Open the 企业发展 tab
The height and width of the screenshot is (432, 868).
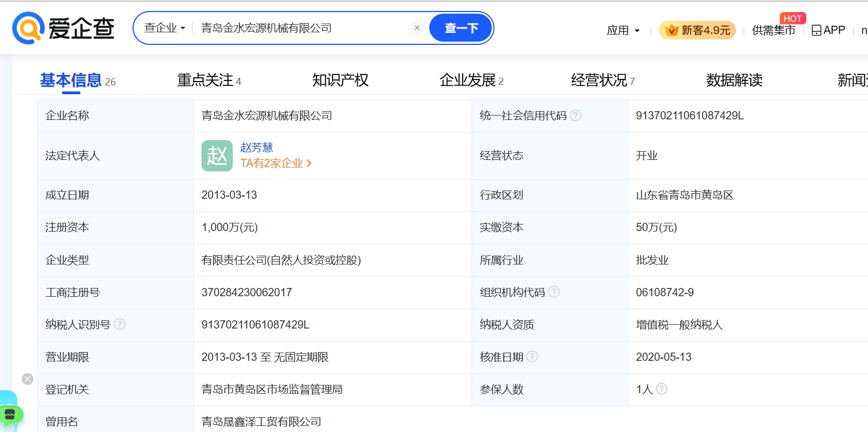point(472,80)
